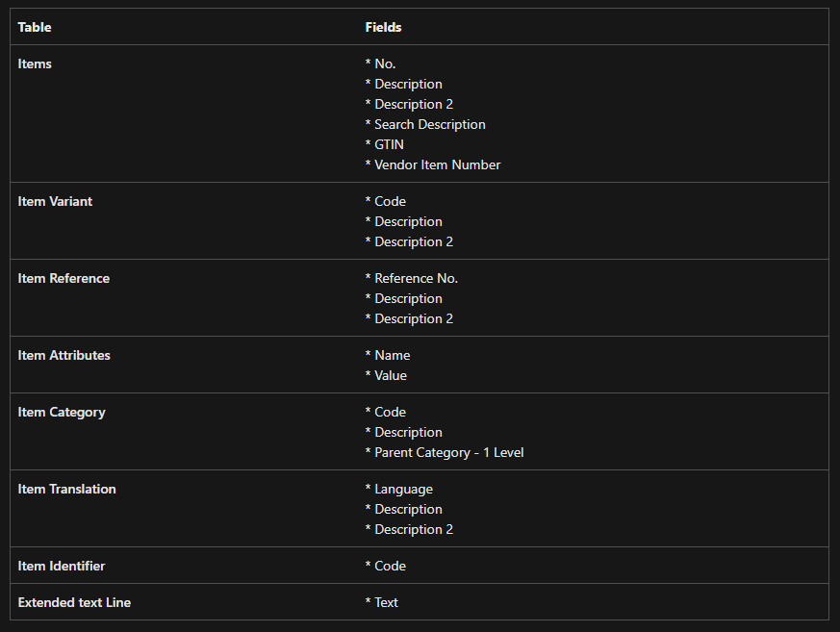Select the "Item Translation" table name

[66, 489]
